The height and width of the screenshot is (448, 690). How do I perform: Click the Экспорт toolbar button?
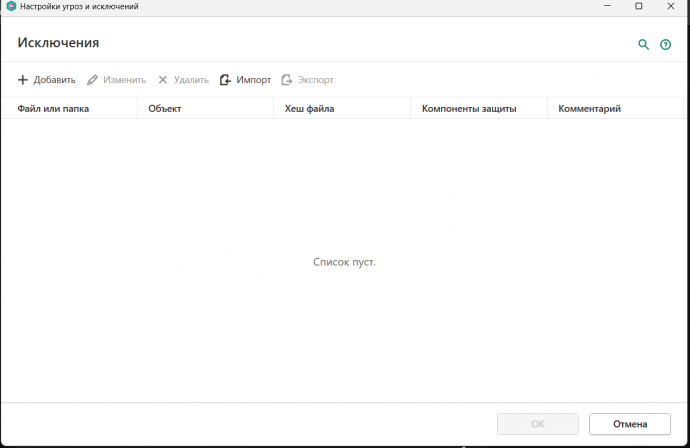point(308,80)
